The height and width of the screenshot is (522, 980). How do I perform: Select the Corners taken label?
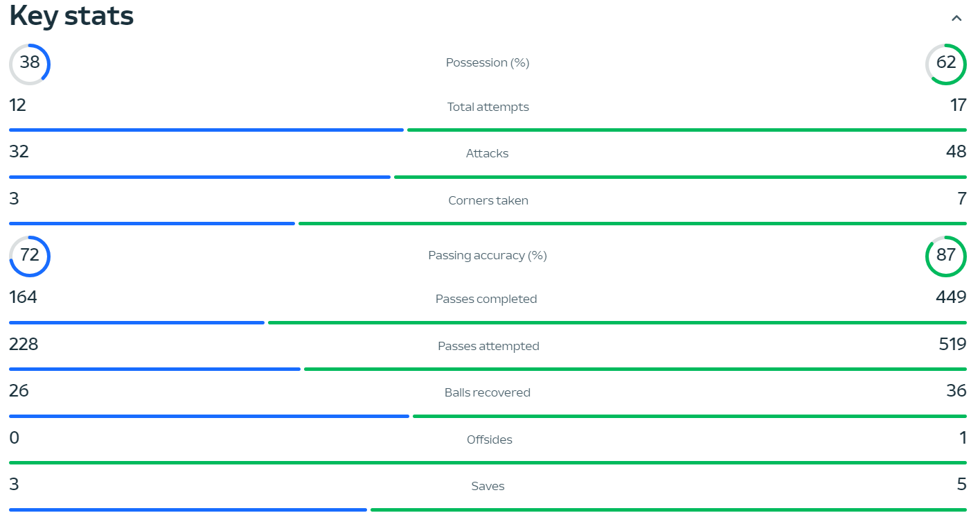488,200
